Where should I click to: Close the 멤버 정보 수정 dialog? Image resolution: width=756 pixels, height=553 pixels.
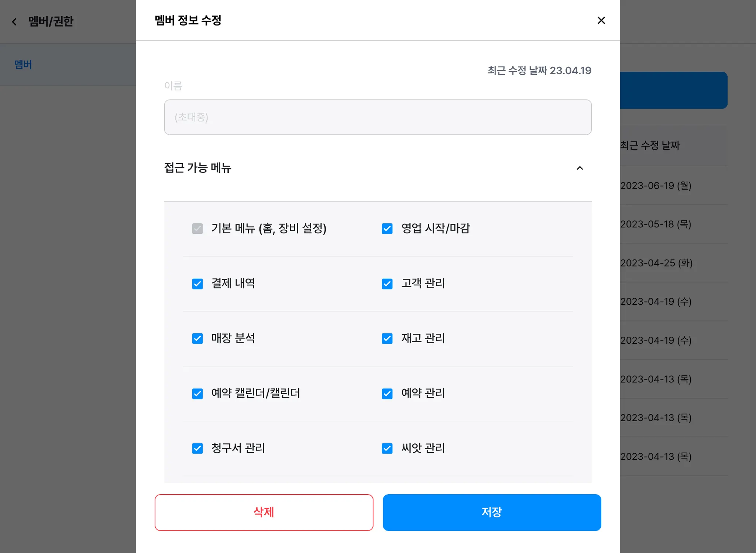click(x=601, y=20)
